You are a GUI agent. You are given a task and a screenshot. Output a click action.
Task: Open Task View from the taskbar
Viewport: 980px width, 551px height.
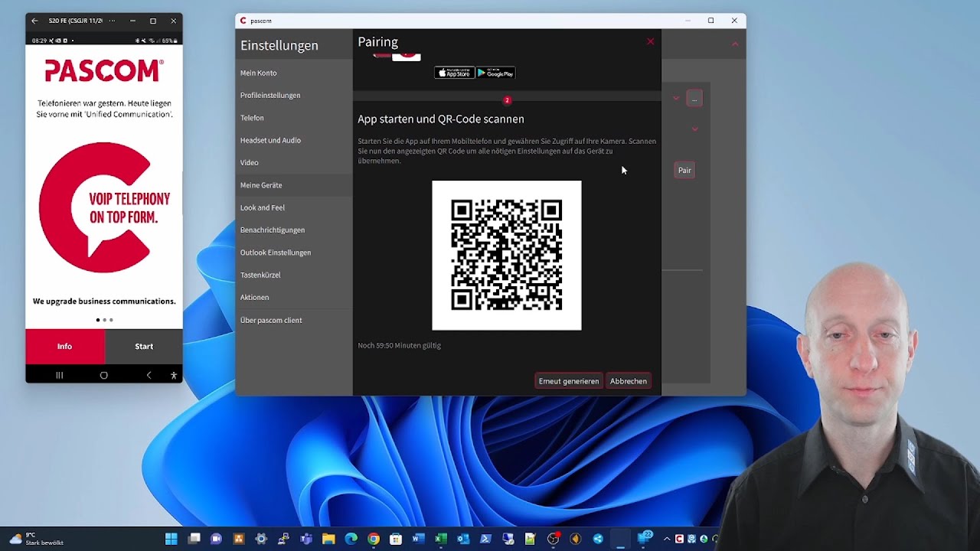194,539
